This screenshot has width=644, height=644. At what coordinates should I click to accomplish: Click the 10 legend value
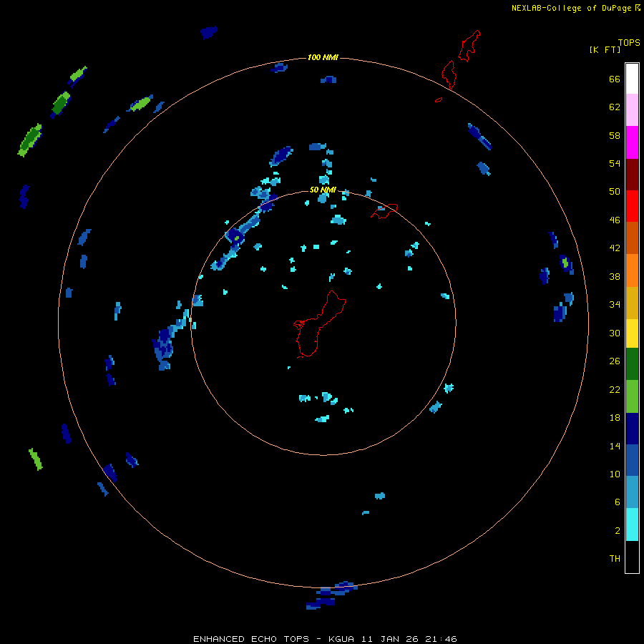(615, 474)
